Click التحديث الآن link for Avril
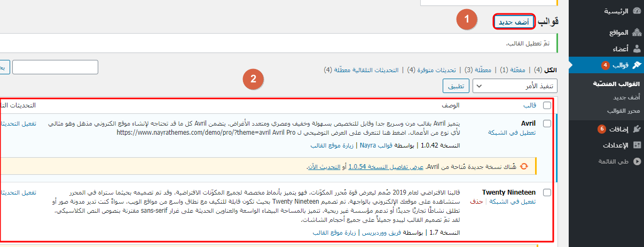644x247 pixels. coord(324,167)
